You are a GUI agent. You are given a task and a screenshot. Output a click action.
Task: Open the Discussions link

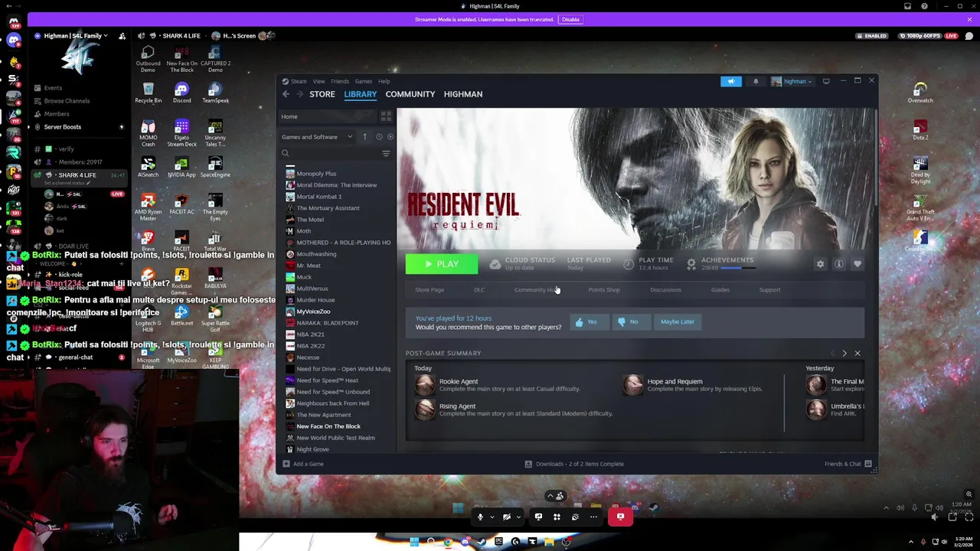pyautogui.click(x=665, y=290)
